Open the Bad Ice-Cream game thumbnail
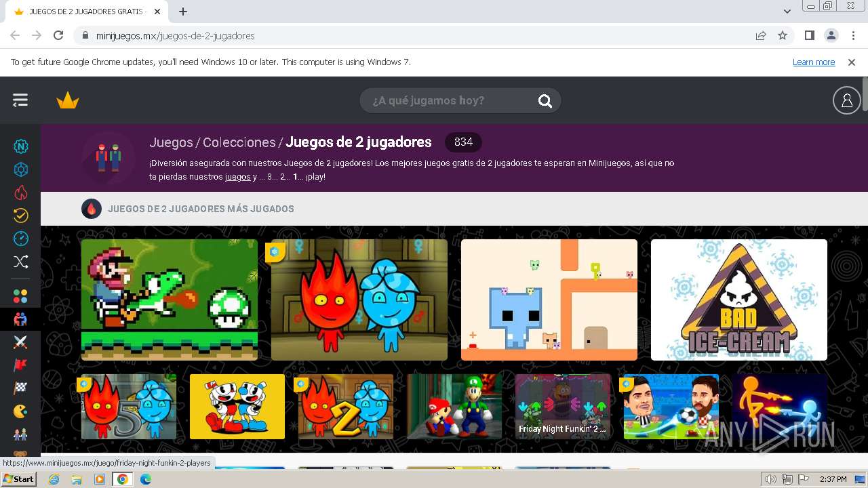 pyautogui.click(x=739, y=300)
